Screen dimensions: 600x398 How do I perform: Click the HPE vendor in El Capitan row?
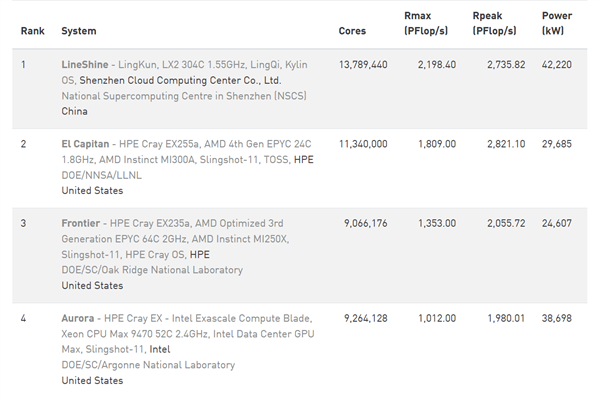click(x=303, y=160)
